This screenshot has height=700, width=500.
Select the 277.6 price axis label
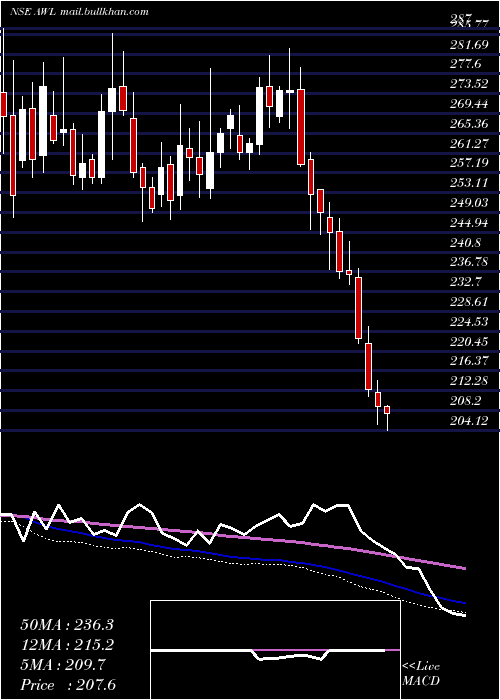coord(466,64)
